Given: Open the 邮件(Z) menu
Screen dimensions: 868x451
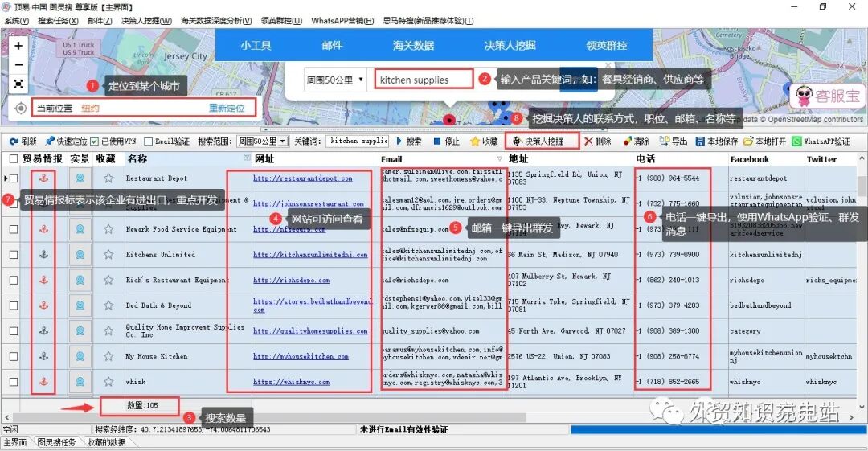Looking at the screenshot, I should (x=100, y=21).
